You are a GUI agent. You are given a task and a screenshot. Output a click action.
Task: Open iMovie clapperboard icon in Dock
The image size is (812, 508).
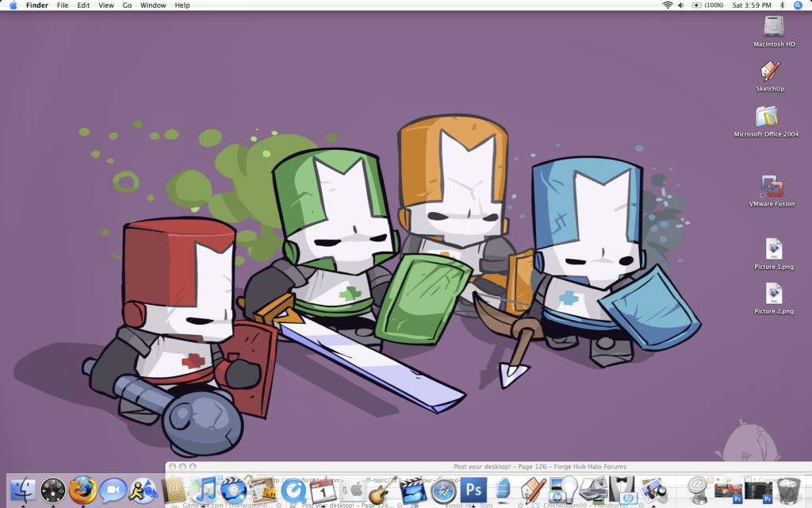tap(412, 491)
